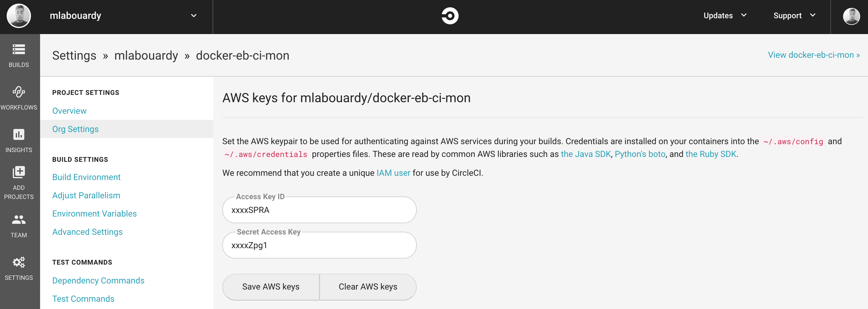Viewport: 868px width, 309px height.
Task: Open the Builds sidebar icon
Action: [x=19, y=49]
